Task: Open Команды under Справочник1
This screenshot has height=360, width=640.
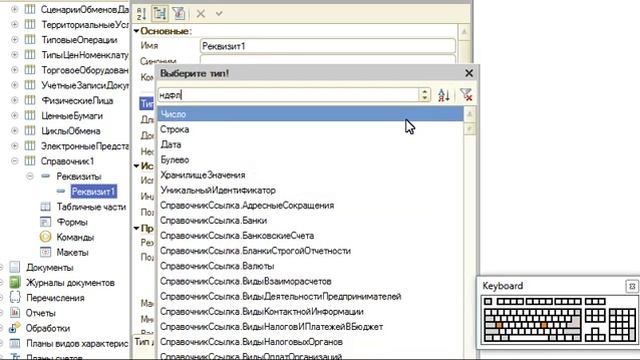Action: click(x=75, y=237)
